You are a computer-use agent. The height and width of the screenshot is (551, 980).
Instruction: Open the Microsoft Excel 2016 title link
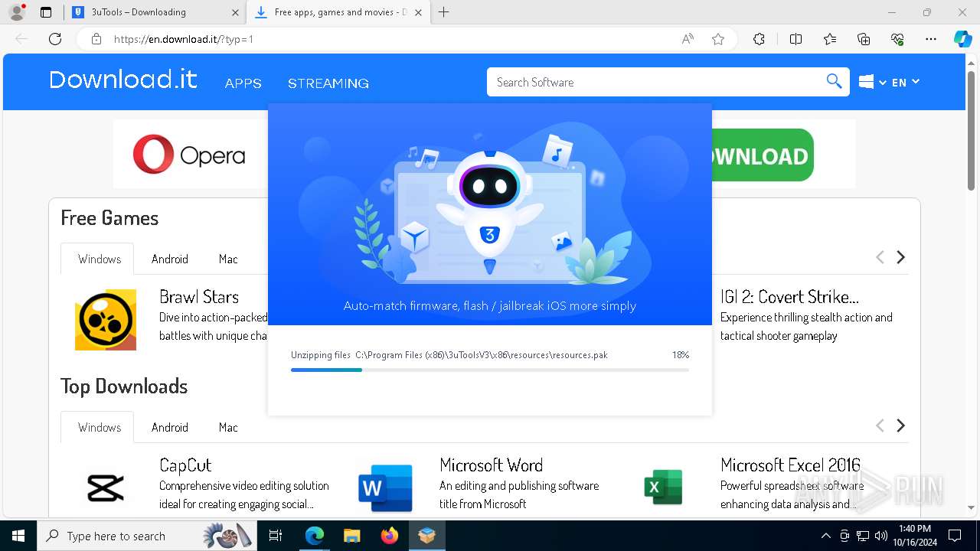[x=790, y=465]
